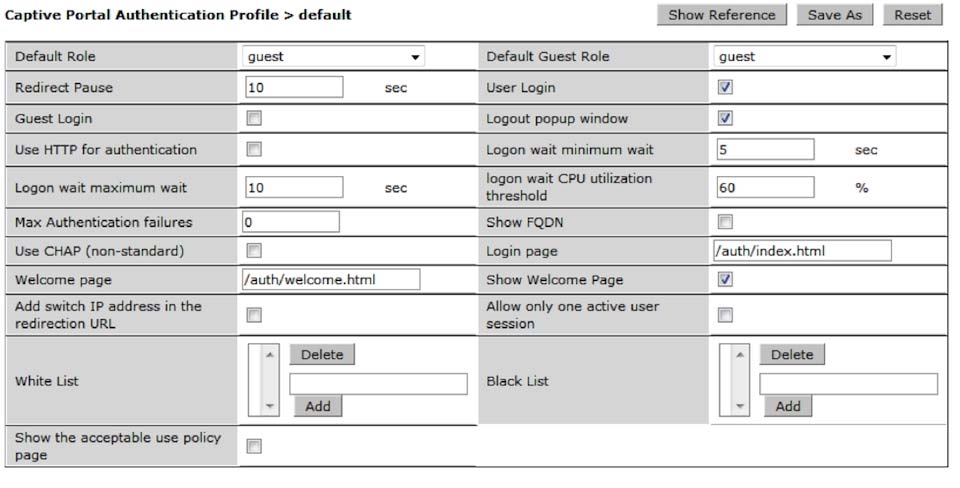This screenshot has height=488, width=960.
Task: Click the Save As button
Action: 834,15
